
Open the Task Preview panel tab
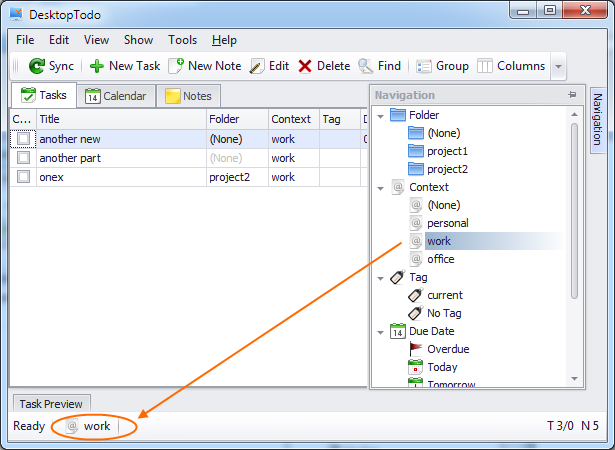51,404
